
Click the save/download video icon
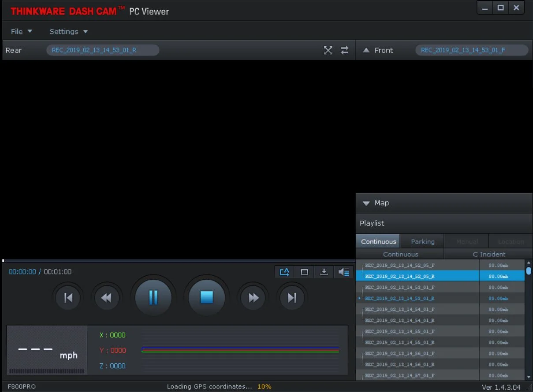[324, 272]
